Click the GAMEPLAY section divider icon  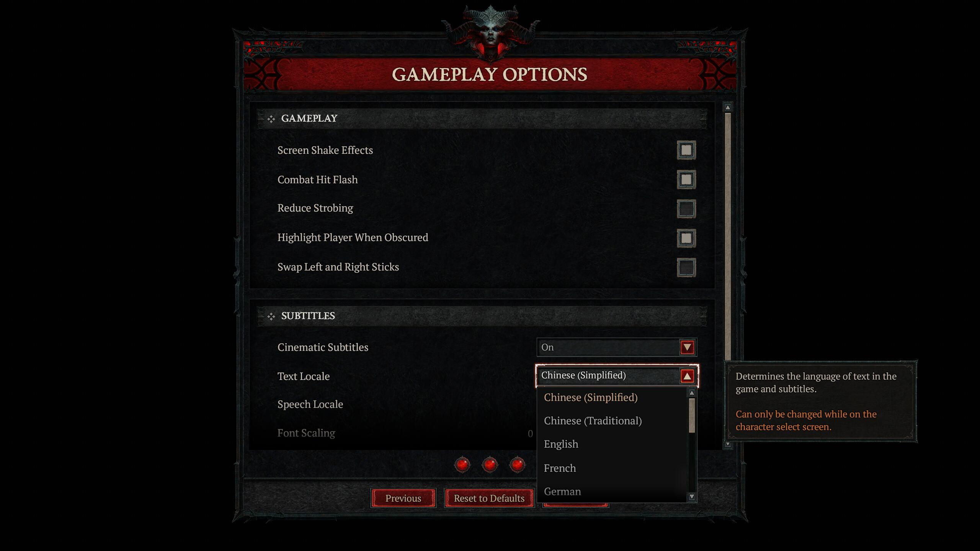pyautogui.click(x=269, y=118)
